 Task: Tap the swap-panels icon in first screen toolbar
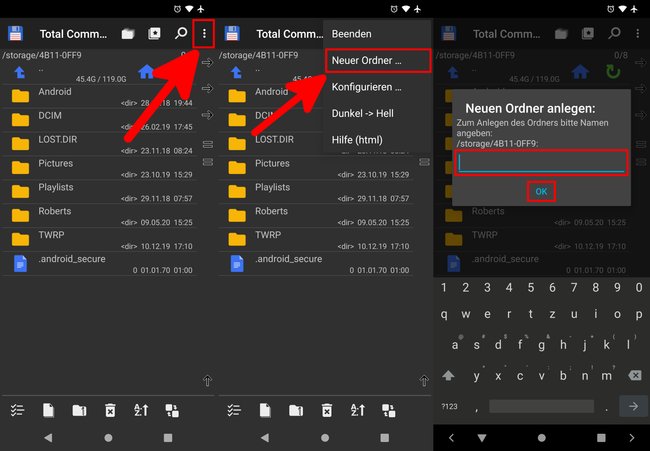pyautogui.click(x=172, y=410)
